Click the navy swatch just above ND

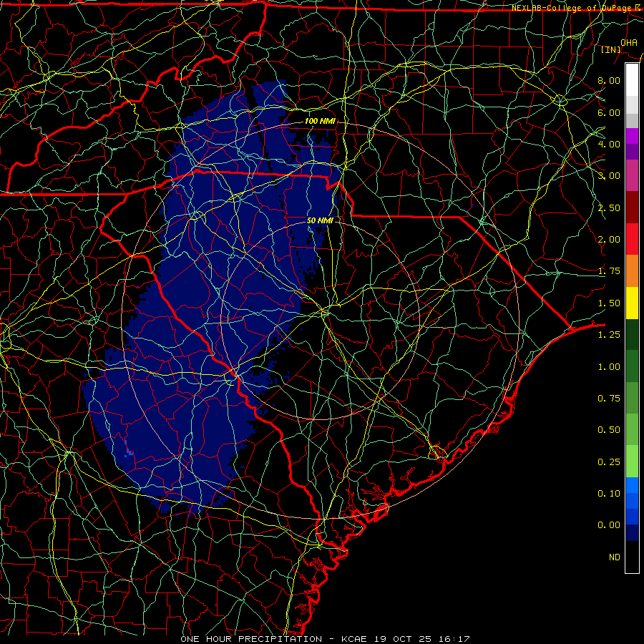click(x=632, y=533)
